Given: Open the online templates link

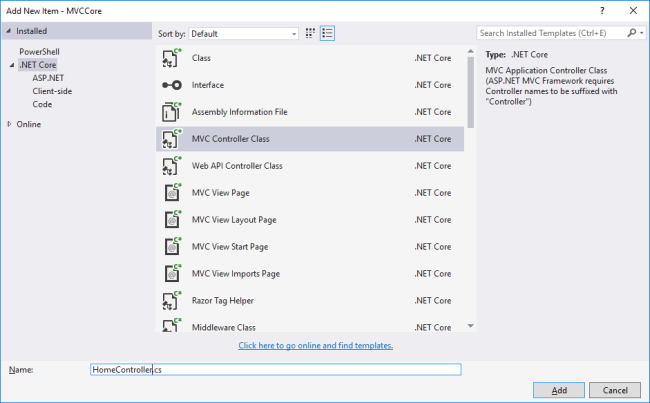Looking at the screenshot, I should coord(315,346).
